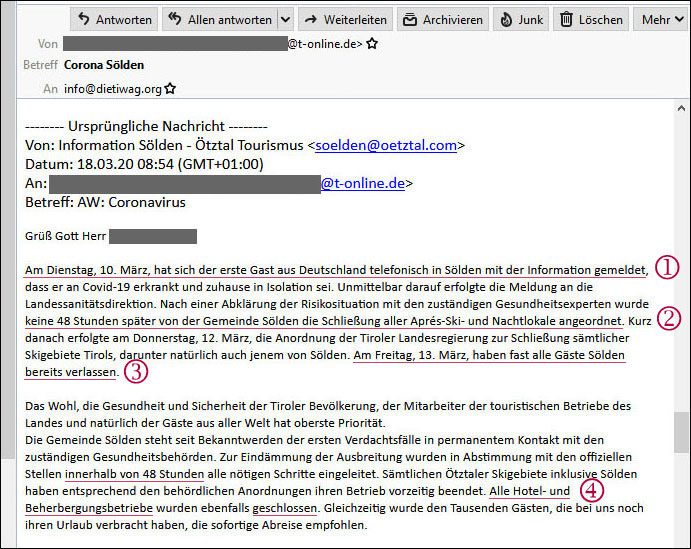
Task: Archive the message with Archivieren
Action: pyautogui.click(x=439, y=19)
